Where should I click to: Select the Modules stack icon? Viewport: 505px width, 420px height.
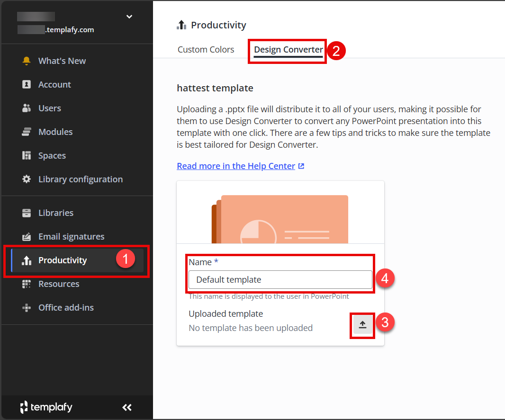(27, 132)
